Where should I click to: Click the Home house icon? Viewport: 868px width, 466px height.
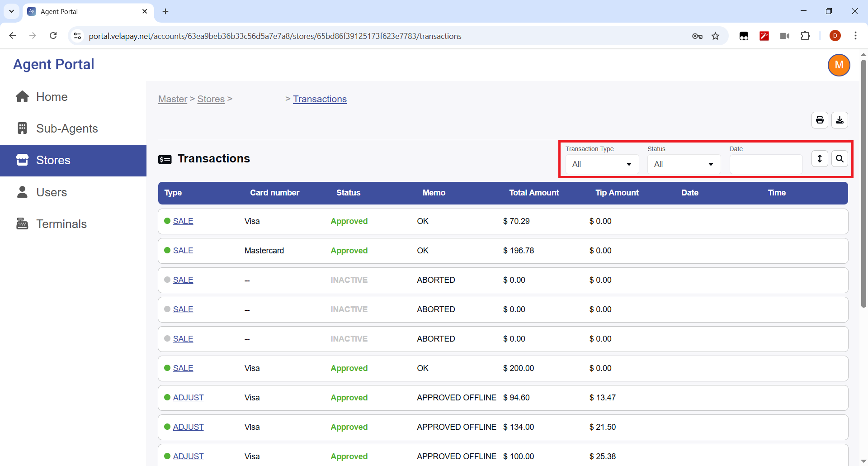click(22, 97)
